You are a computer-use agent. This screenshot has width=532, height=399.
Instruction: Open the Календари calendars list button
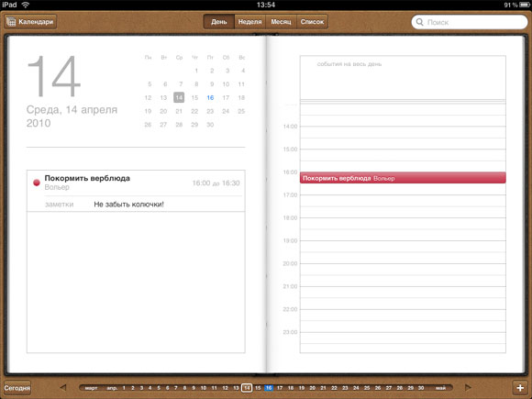[x=30, y=22]
